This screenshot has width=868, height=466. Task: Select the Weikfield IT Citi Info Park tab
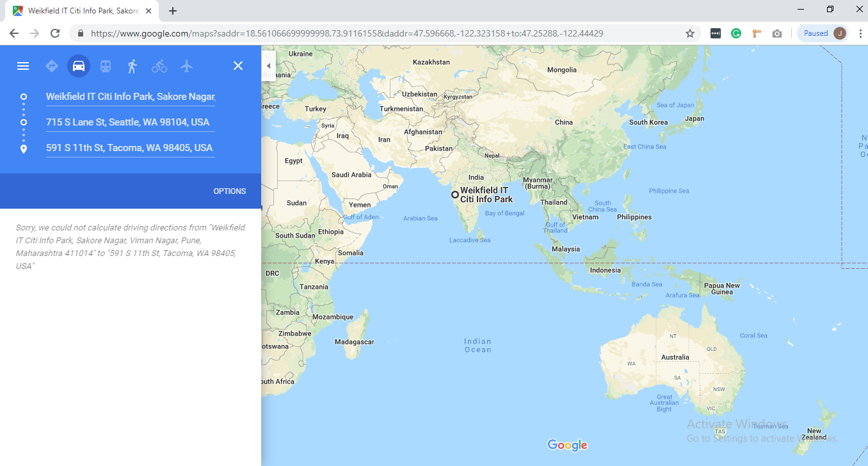click(x=82, y=11)
